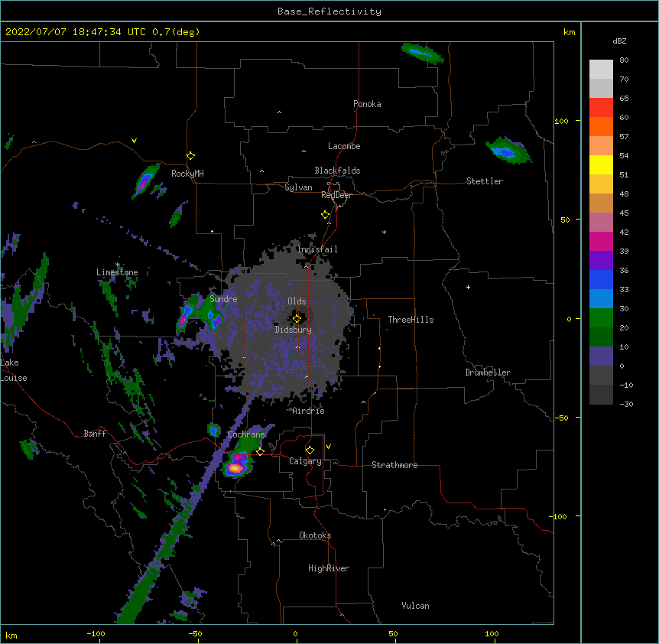The image size is (659, 644).
Task: Click the Innisfail city label
Action: 317,249
